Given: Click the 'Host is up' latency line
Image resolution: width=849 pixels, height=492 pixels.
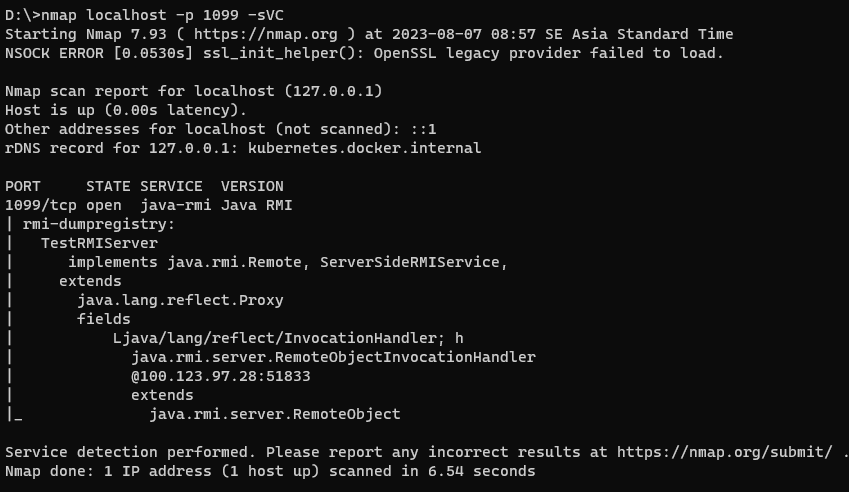Looking at the screenshot, I should [x=126, y=110].
